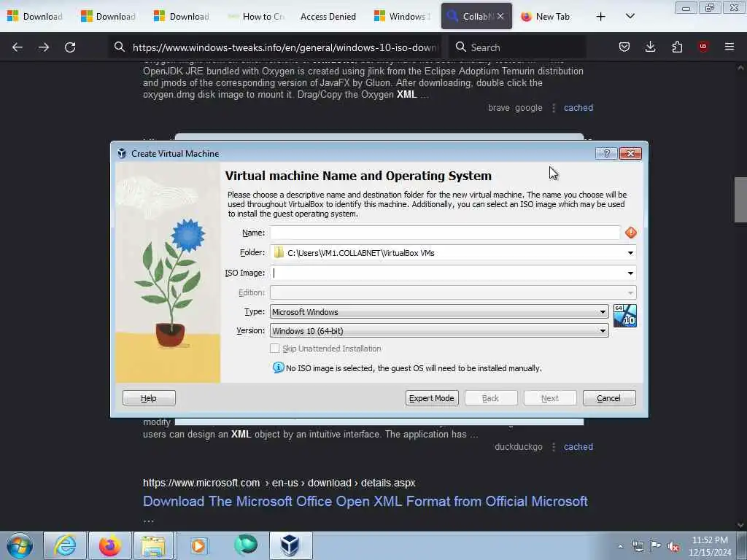747x560 pixels.
Task: Expand the Folder dropdown arrow
Action: point(630,253)
